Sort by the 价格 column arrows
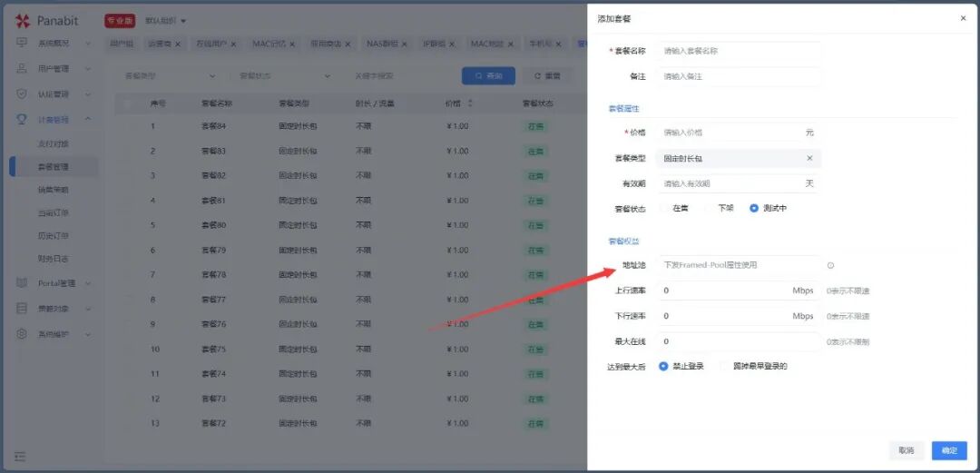This screenshot has height=473, width=980. [470, 103]
